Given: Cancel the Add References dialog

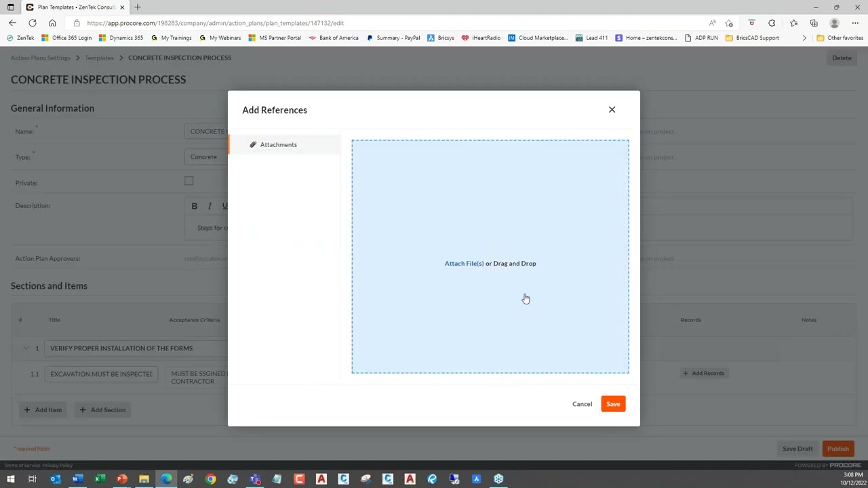Looking at the screenshot, I should [x=582, y=404].
